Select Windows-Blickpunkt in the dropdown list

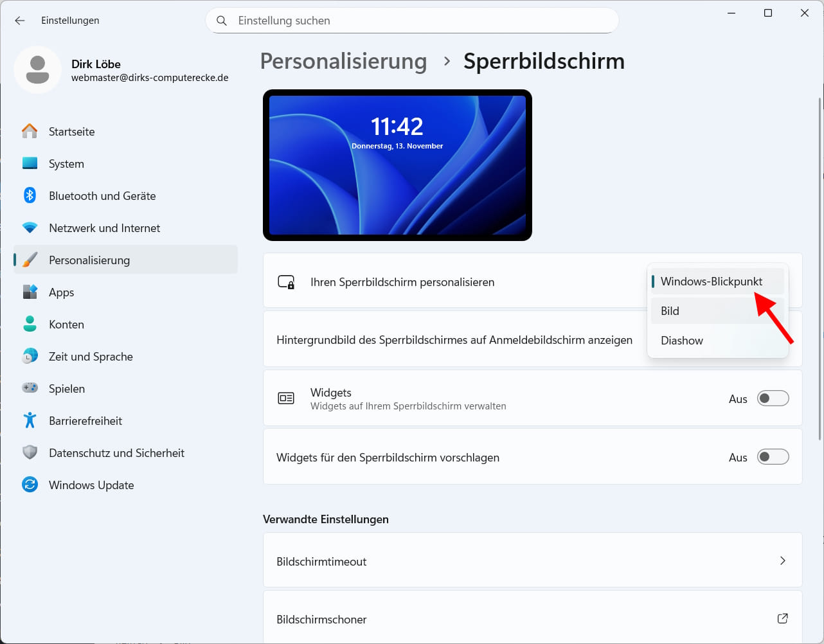(x=717, y=282)
